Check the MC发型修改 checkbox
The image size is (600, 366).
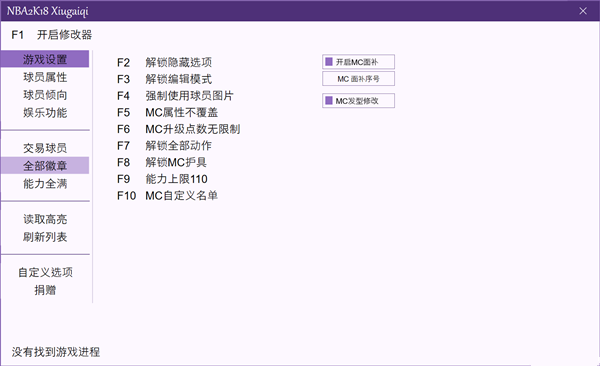[x=329, y=101]
